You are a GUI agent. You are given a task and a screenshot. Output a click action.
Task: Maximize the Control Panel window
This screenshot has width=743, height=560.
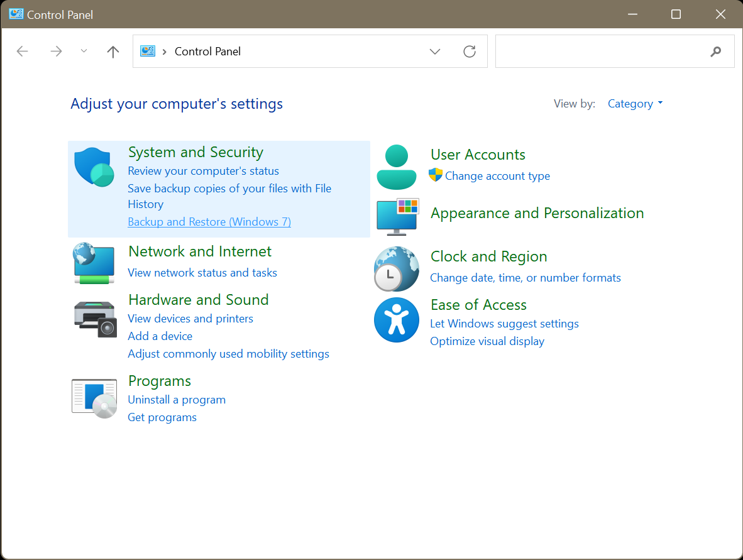coord(676,14)
